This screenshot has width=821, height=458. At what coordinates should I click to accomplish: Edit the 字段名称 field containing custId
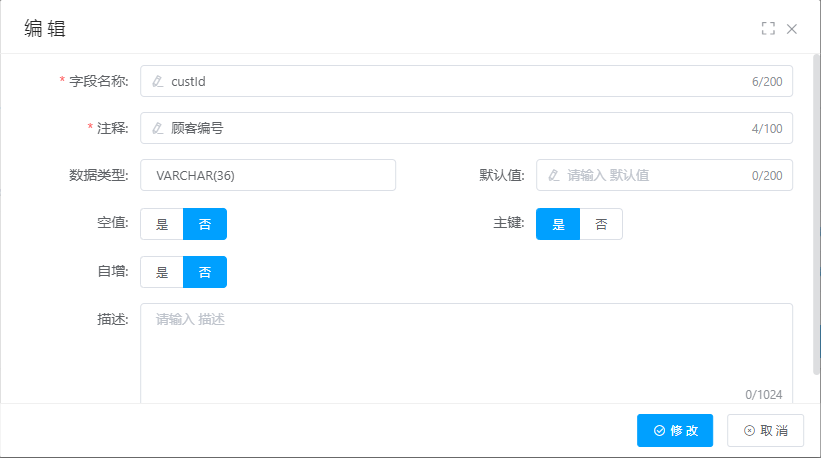[466, 81]
